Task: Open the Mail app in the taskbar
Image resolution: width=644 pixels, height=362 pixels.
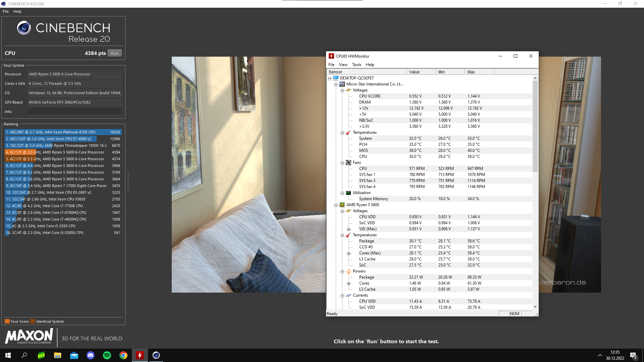Action: (x=74, y=355)
